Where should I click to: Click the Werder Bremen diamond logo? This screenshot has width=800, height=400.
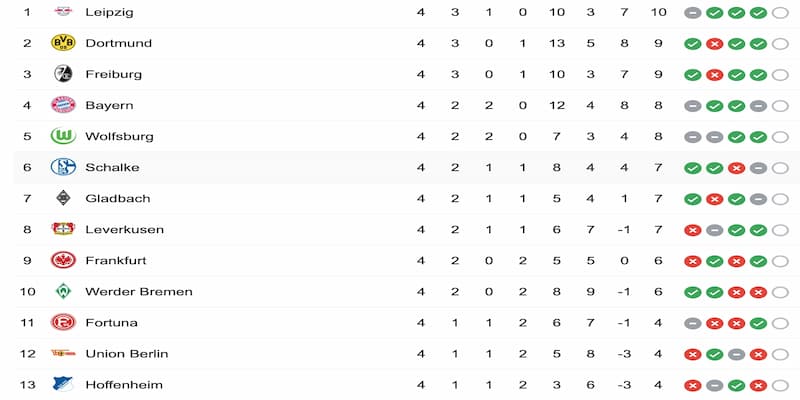click(x=63, y=291)
